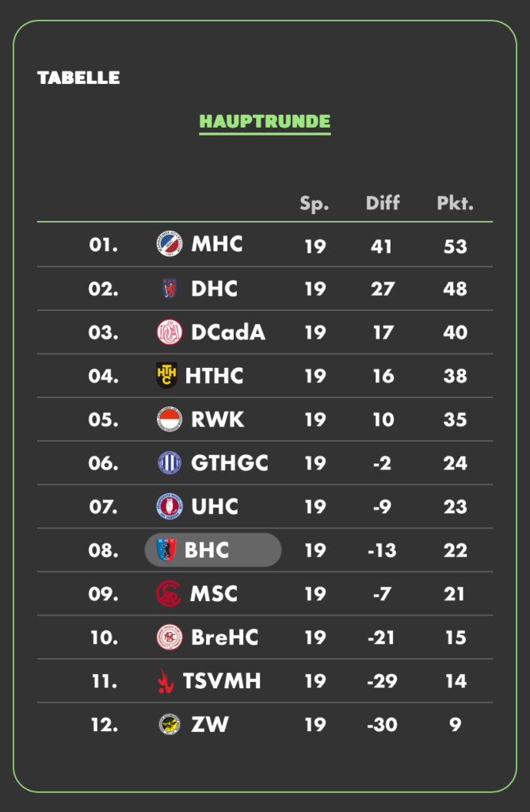The image size is (530, 812).
Task: Click the ZW yellow-black crest icon
Action: [170, 724]
